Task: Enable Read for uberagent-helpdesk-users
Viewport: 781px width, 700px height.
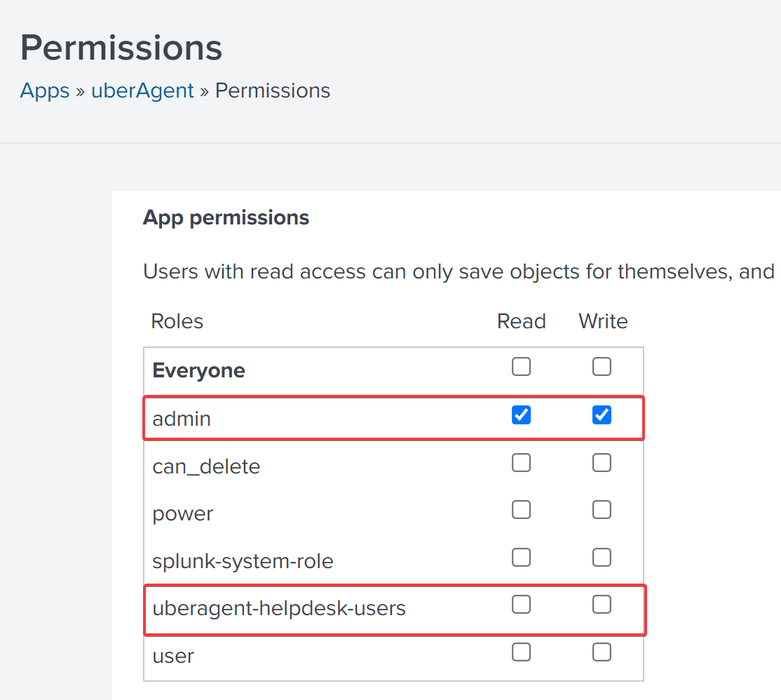Action: (521, 605)
